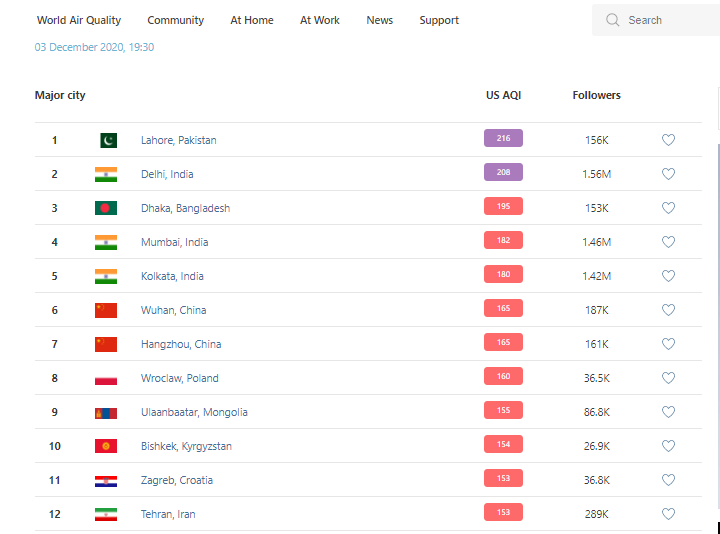Toggle the heart for Delhi, India
This screenshot has height=534, width=720.
tap(668, 174)
